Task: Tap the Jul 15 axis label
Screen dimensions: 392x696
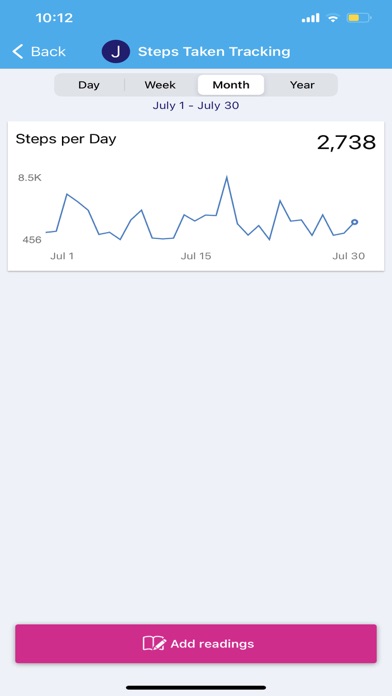Action: (196, 256)
